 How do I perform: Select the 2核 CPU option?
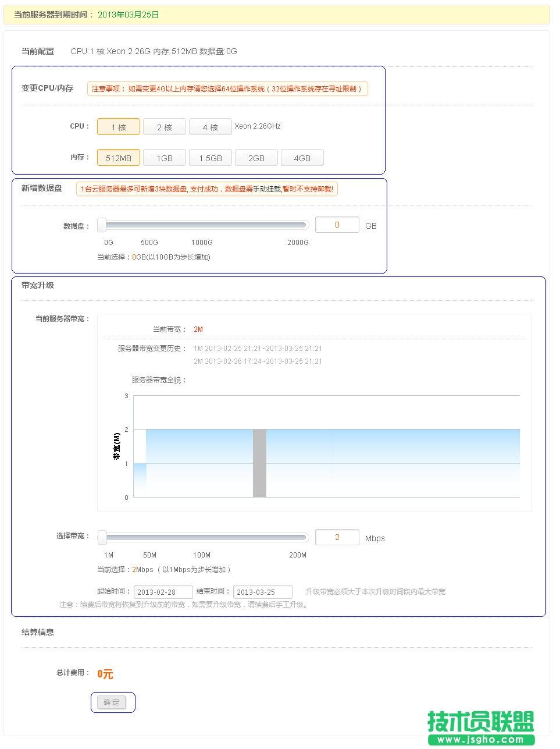164,126
